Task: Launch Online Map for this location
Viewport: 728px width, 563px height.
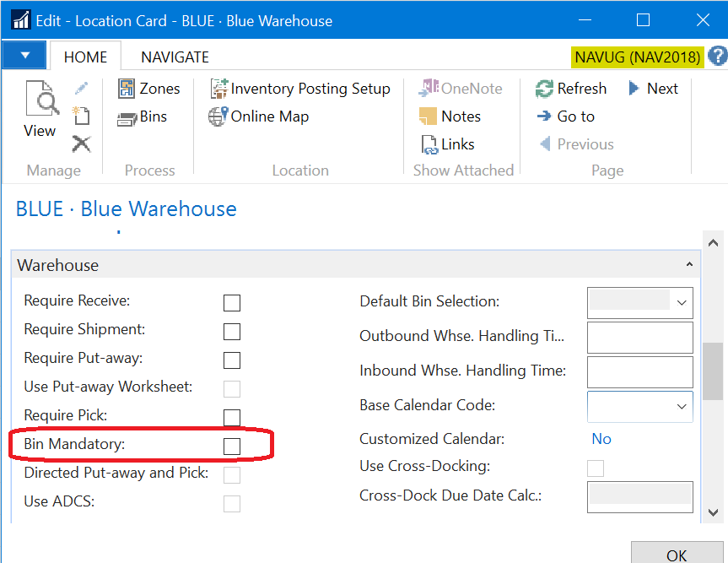Action: click(x=259, y=116)
